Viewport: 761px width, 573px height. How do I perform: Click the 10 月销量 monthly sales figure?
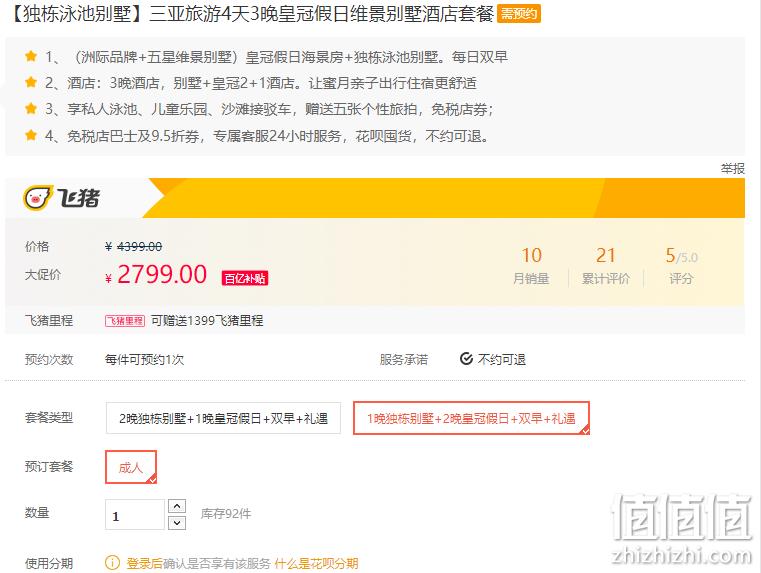coord(531,265)
